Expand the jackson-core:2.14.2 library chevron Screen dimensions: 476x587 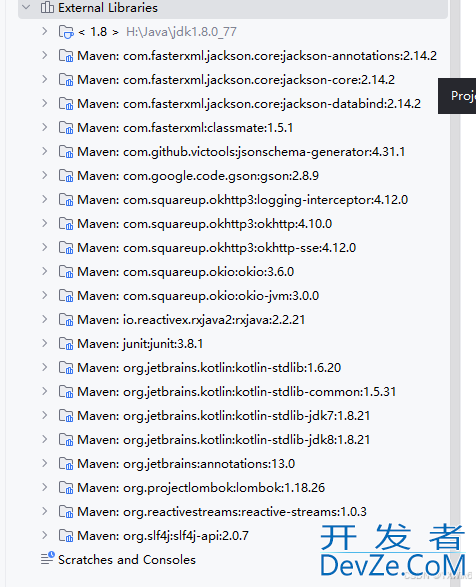click(x=45, y=79)
